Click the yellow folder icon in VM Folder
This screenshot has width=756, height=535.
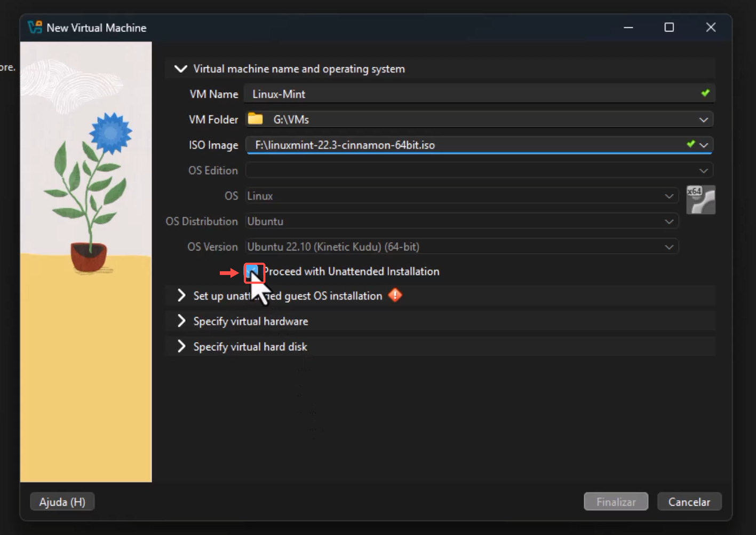pyautogui.click(x=256, y=119)
